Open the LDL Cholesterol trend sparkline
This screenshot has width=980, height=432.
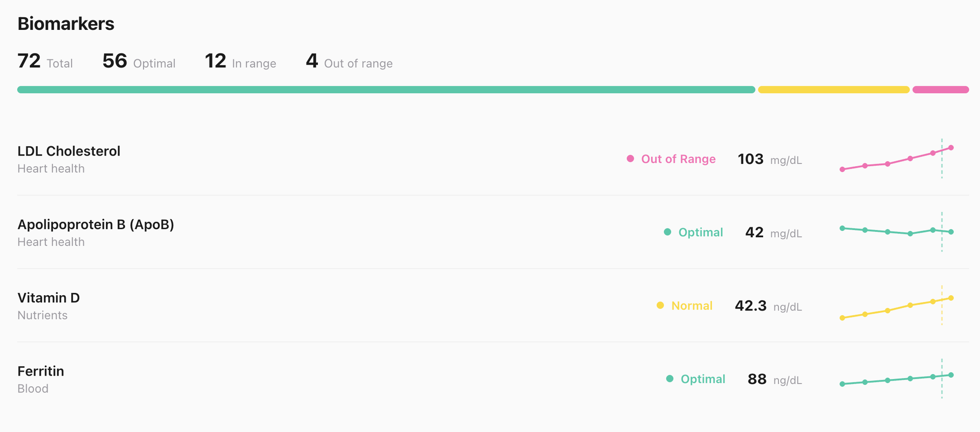tap(896, 159)
